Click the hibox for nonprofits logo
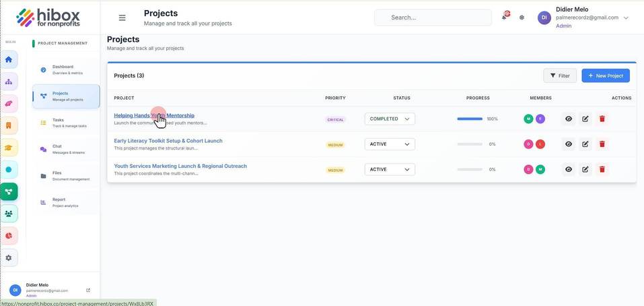Viewport: 644px width, 306px height. (x=48, y=18)
